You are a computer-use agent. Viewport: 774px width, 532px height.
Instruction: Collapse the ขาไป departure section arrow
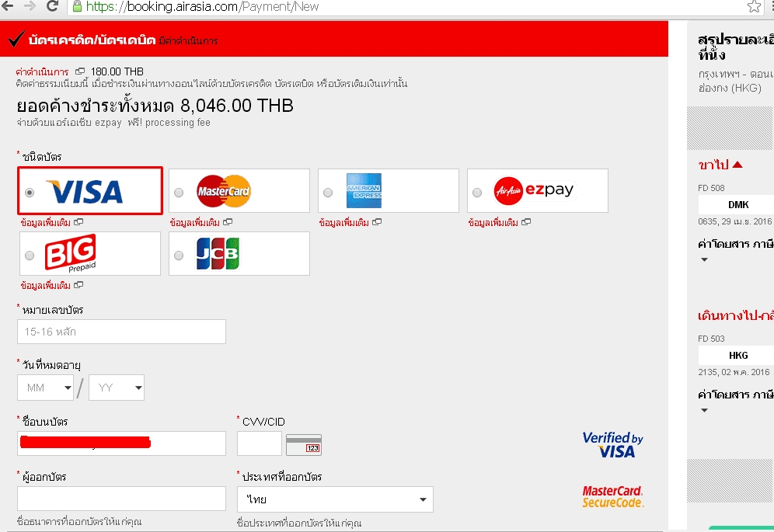pos(737,165)
